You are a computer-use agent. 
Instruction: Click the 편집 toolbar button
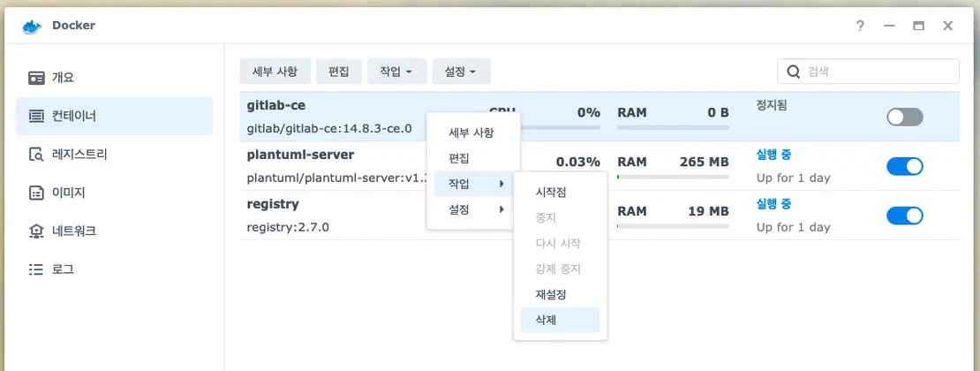click(x=339, y=72)
